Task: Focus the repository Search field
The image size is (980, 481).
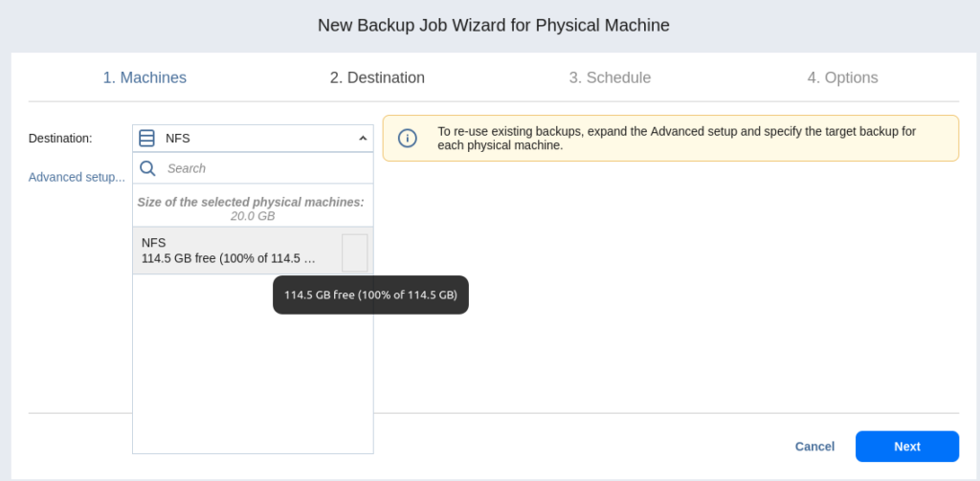Action: click(x=263, y=168)
